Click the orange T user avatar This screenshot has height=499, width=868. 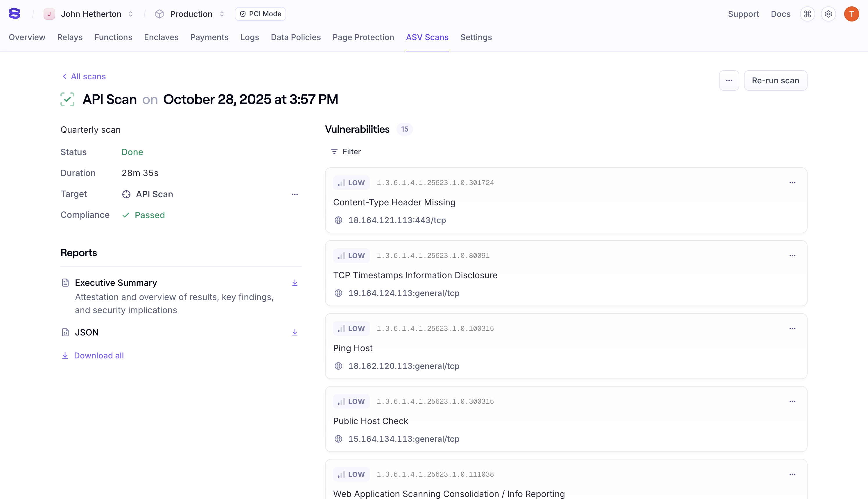[x=851, y=14]
